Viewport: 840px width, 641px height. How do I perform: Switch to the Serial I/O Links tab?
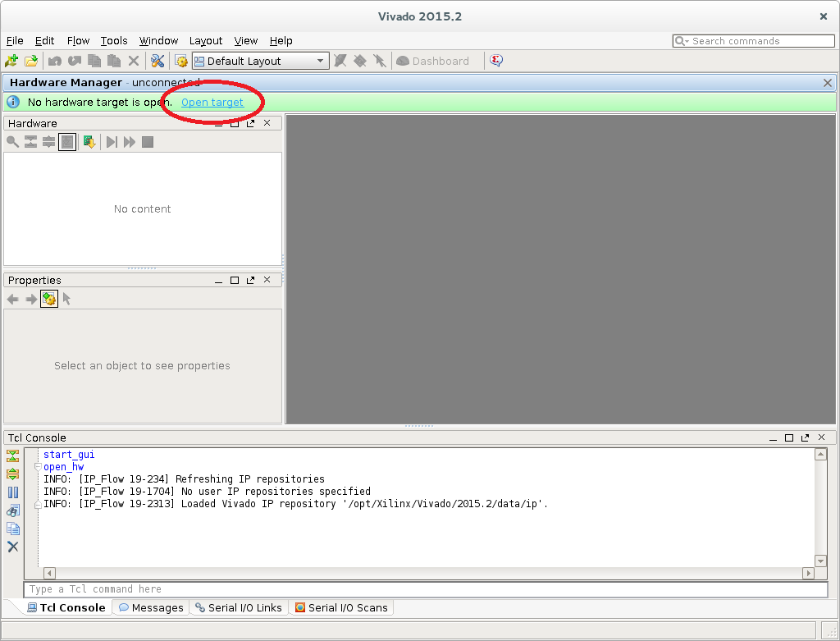tap(239, 608)
